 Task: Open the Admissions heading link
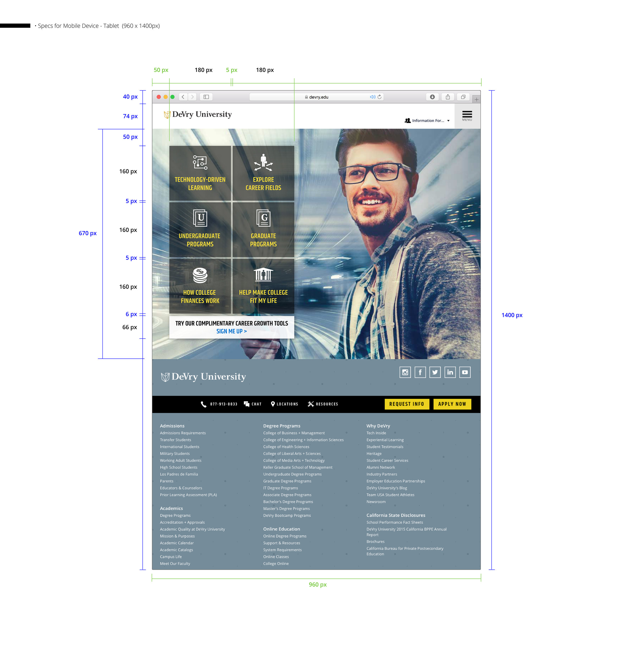point(172,426)
